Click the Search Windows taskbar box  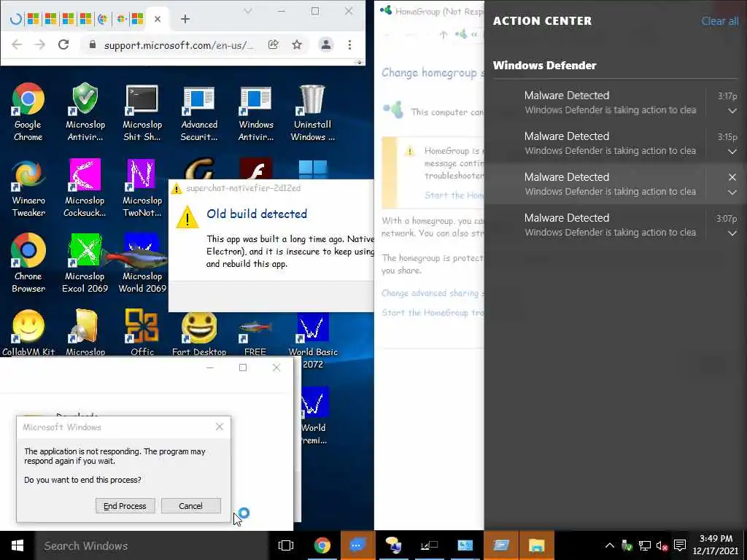(x=152, y=545)
